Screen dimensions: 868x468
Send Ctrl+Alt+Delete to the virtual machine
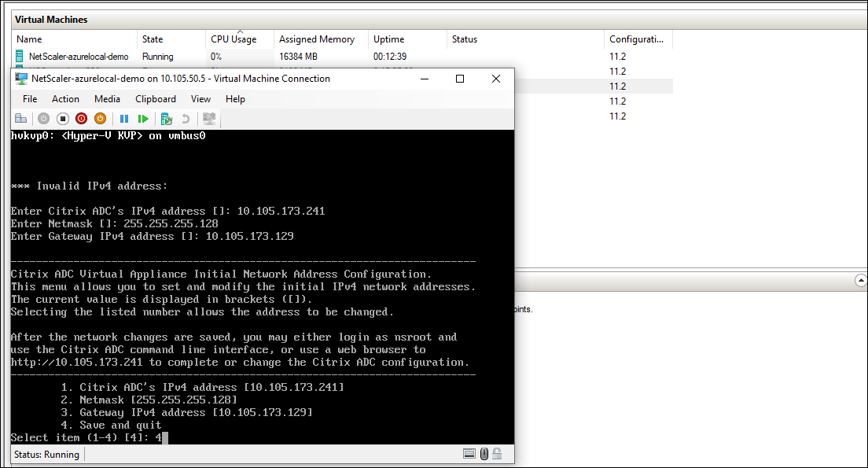20,118
